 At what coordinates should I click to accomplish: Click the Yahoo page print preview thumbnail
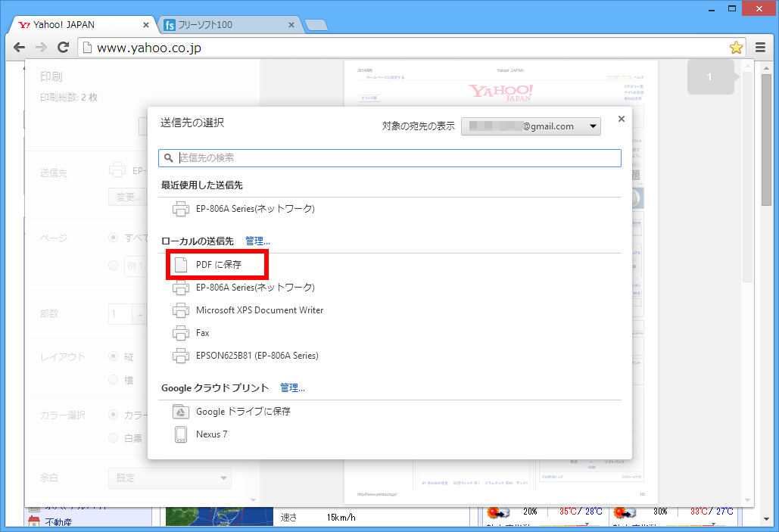(x=501, y=282)
